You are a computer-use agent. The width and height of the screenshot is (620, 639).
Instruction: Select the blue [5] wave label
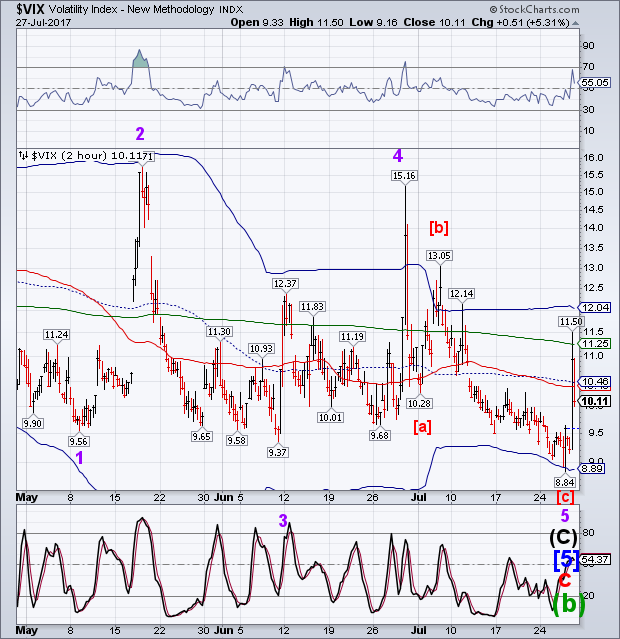[564, 558]
